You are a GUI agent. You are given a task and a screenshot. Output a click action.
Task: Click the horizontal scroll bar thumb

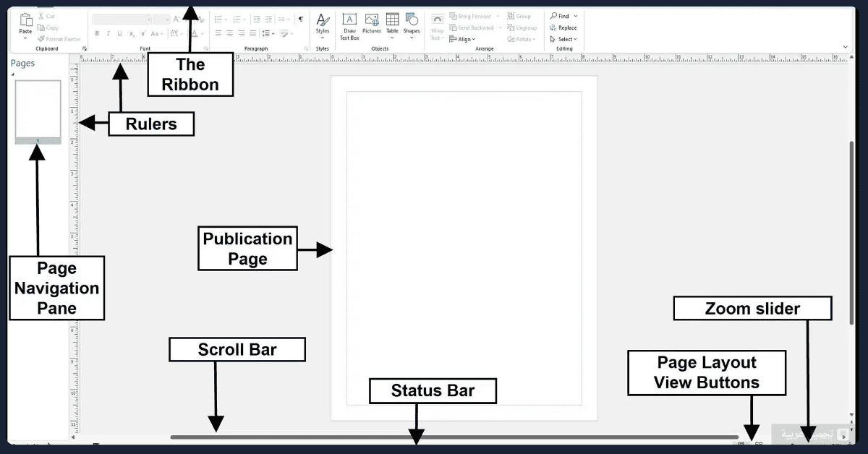point(454,437)
